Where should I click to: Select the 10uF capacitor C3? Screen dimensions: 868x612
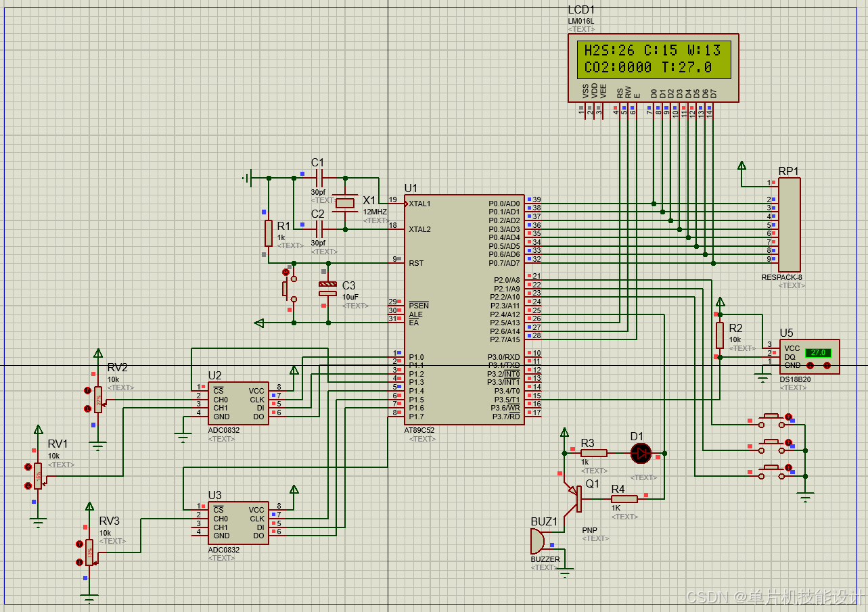click(327, 289)
